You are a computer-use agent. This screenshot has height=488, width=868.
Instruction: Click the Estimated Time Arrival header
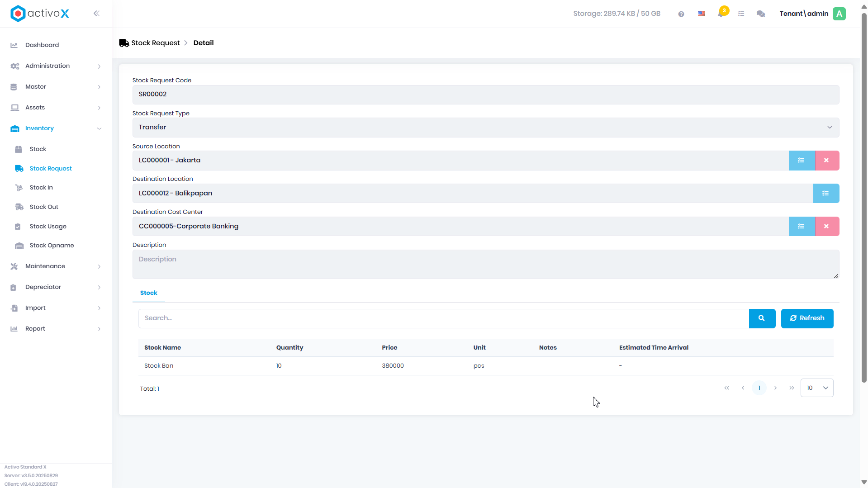pos(654,348)
